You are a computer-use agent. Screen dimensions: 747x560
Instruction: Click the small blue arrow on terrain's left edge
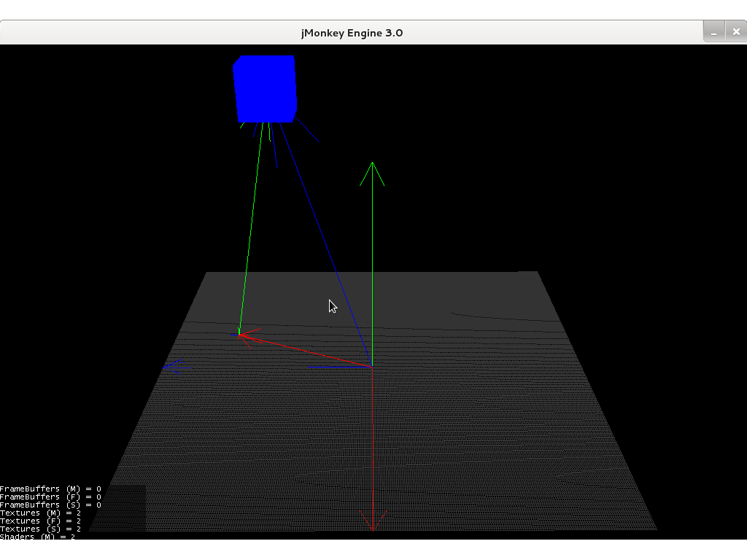point(175,365)
